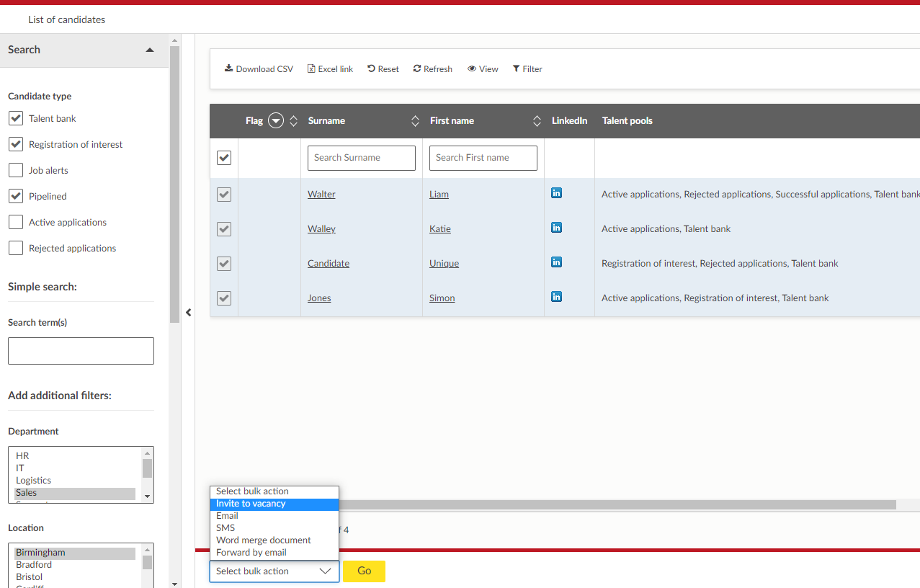Image resolution: width=920 pixels, height=588 pixels.
Task: Open Liam Walter's LinkedIn profile icon
Action: point(556,193)
